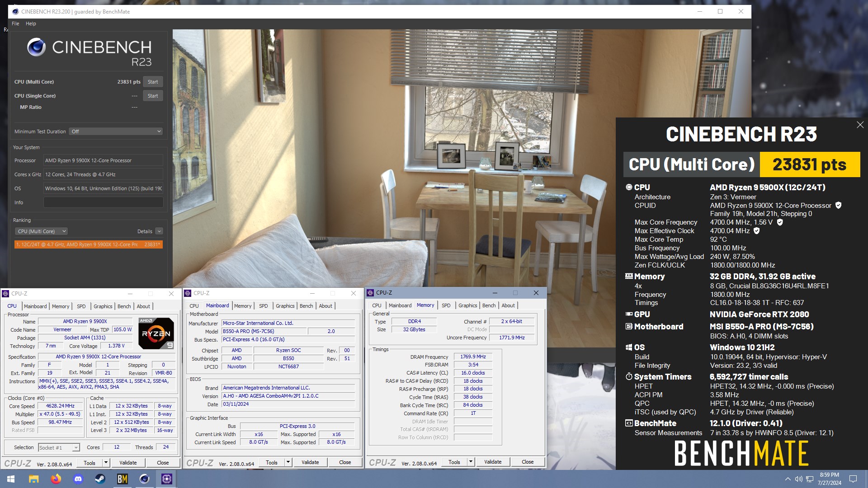Open notification center icon
Viewport: 868px width, 488px height.
[853, 479]
